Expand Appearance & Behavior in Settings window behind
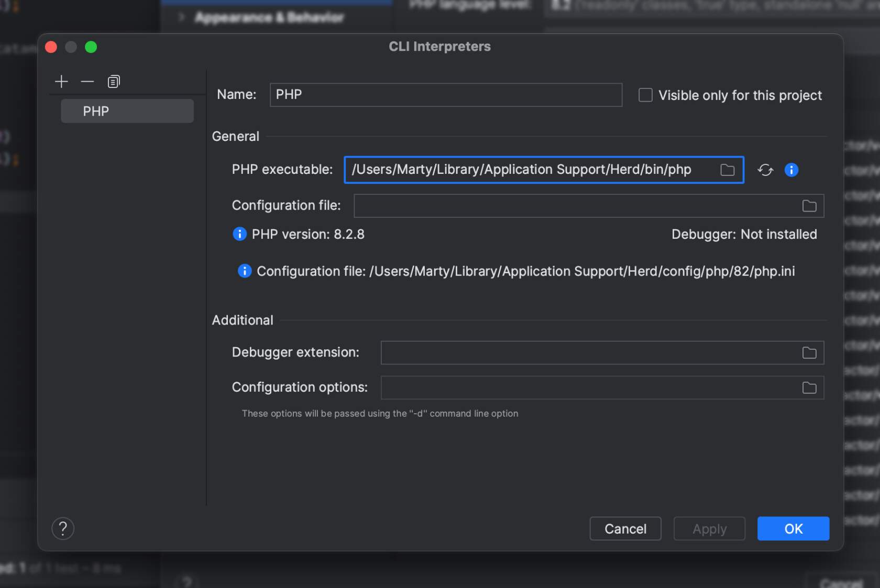The height and width of the screenshot is (588, 880). click(181, 17)
